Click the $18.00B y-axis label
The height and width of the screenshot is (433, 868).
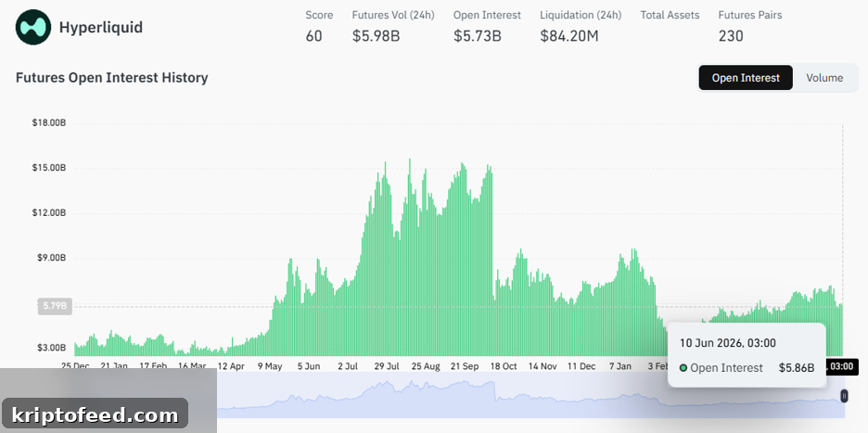(x=49, y=123)
